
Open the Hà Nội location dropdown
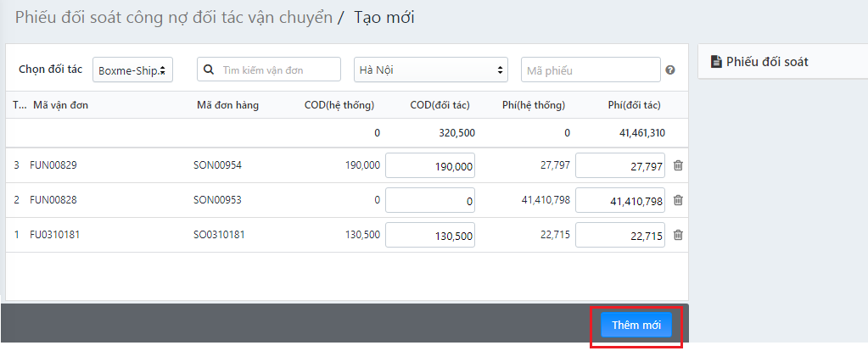431,70
